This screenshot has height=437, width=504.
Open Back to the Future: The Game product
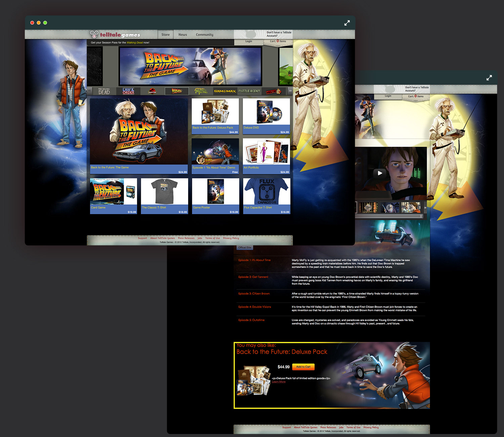coord(139,136)
